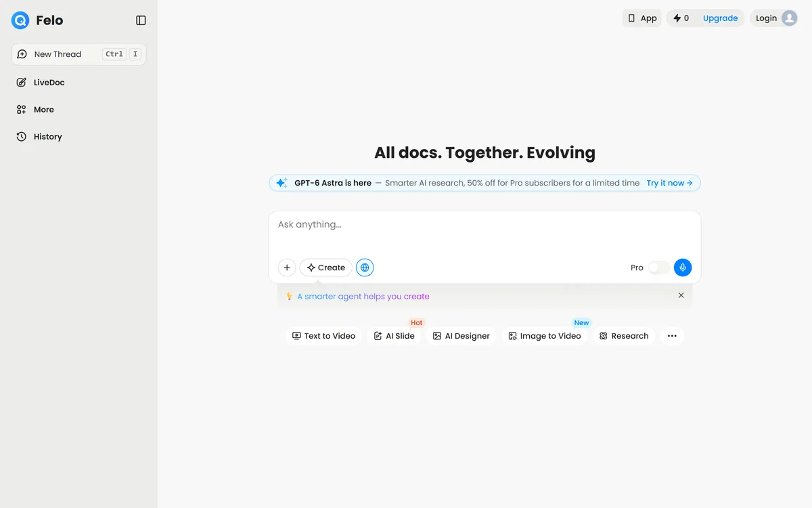Click the GPT-6 Astra is here banner text
The width and height of the screenshot is (812, 508).
pos(333,183)
